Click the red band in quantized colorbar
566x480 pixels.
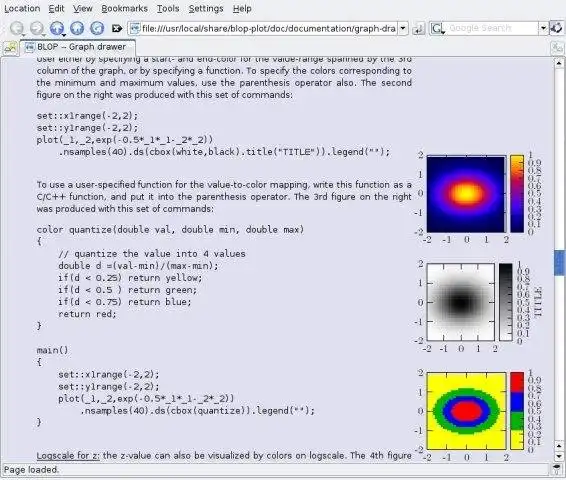(517, 382)
